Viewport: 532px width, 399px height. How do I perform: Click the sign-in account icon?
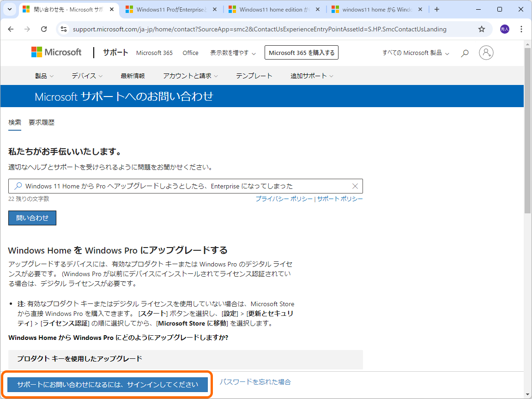(x=486, y=53)
